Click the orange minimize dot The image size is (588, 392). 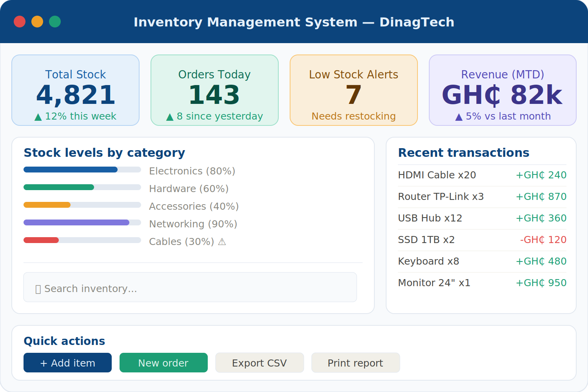37,22
